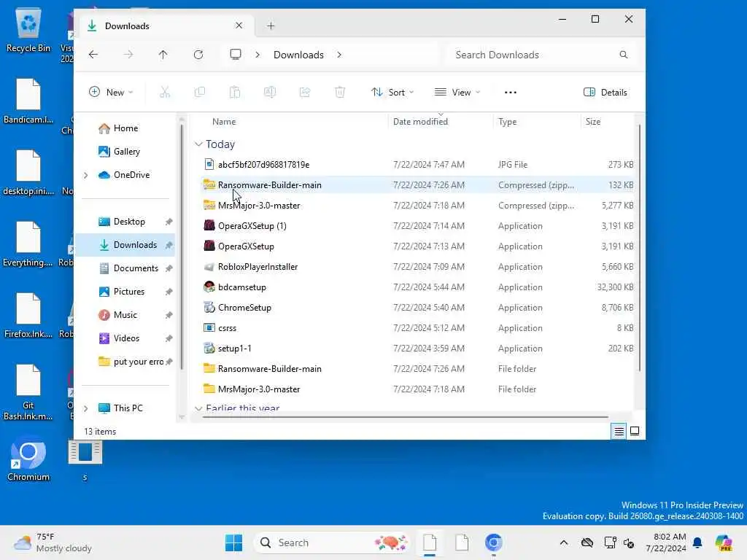Select the Downloads tab
Viewport: 747px width, 560px height.
[166, 26]
